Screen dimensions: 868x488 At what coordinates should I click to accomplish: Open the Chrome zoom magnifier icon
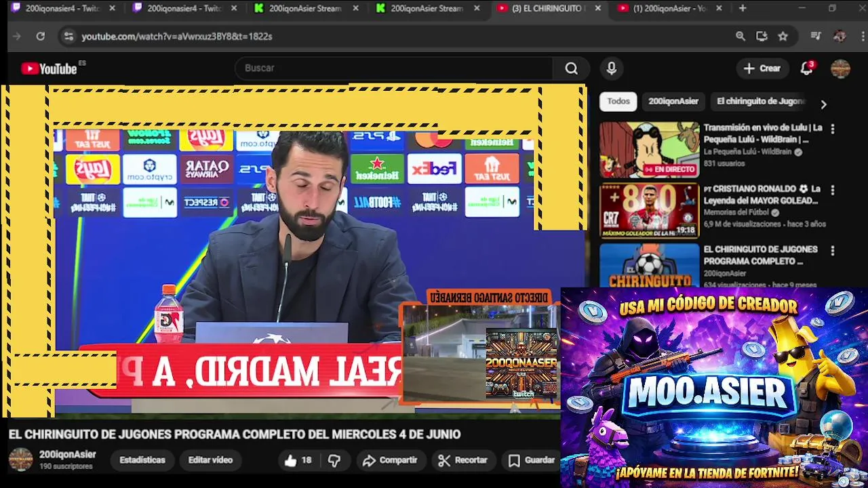coord(741,37)
